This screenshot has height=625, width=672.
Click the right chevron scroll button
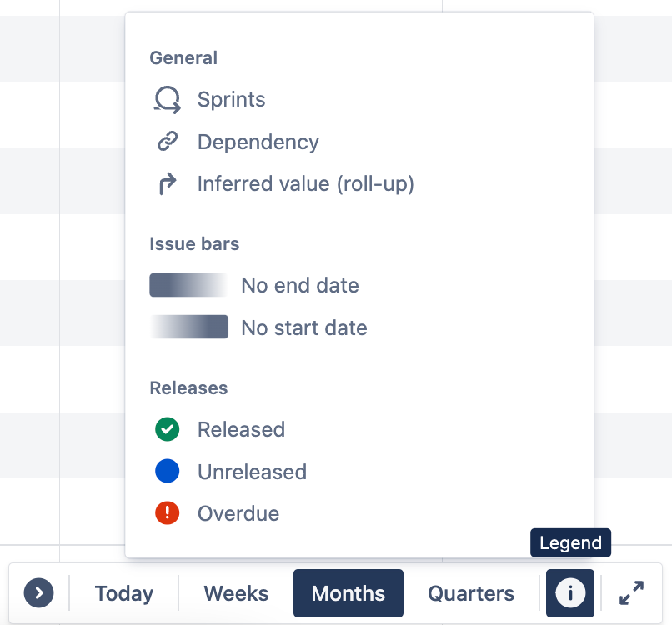tap(38, 593)
